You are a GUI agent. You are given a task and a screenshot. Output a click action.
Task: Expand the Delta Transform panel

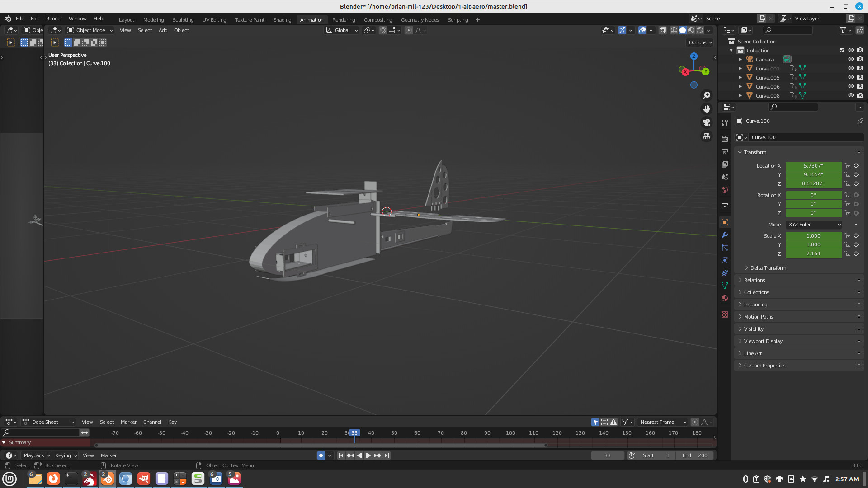pyautogui.click(x=767, y=268)
